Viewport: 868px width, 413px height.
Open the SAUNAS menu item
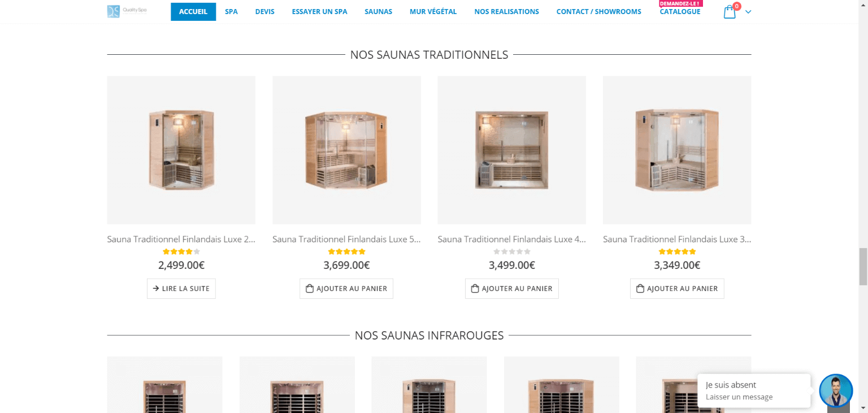click(x=378, y=12)
